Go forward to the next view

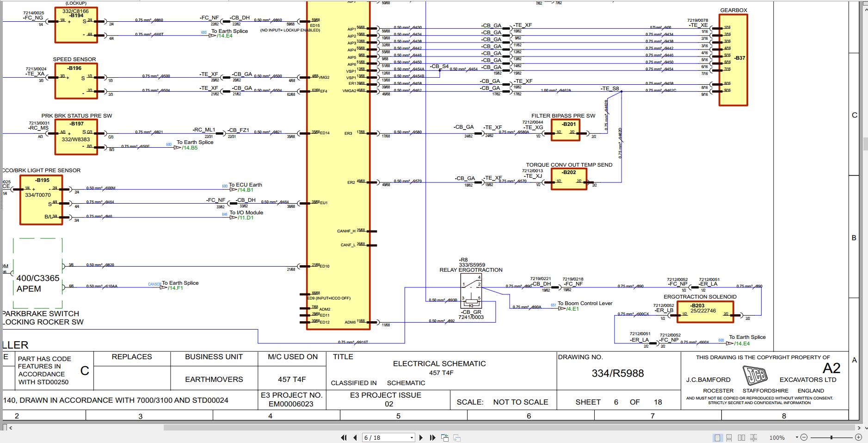pos(457,437)
